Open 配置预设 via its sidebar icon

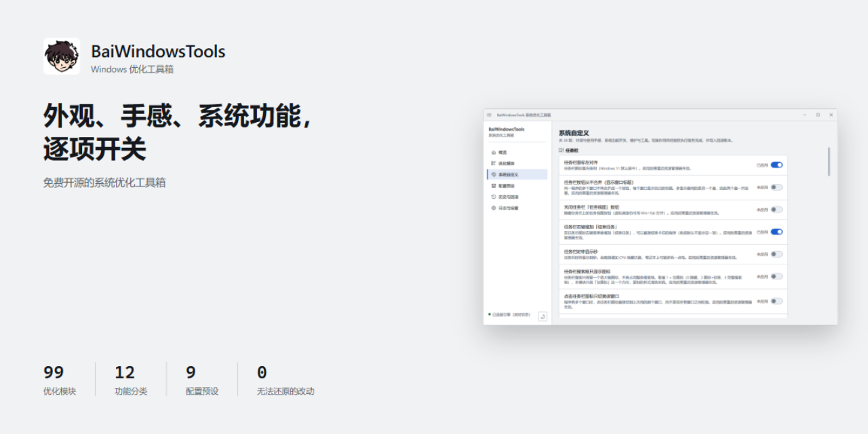coord(494,185)
